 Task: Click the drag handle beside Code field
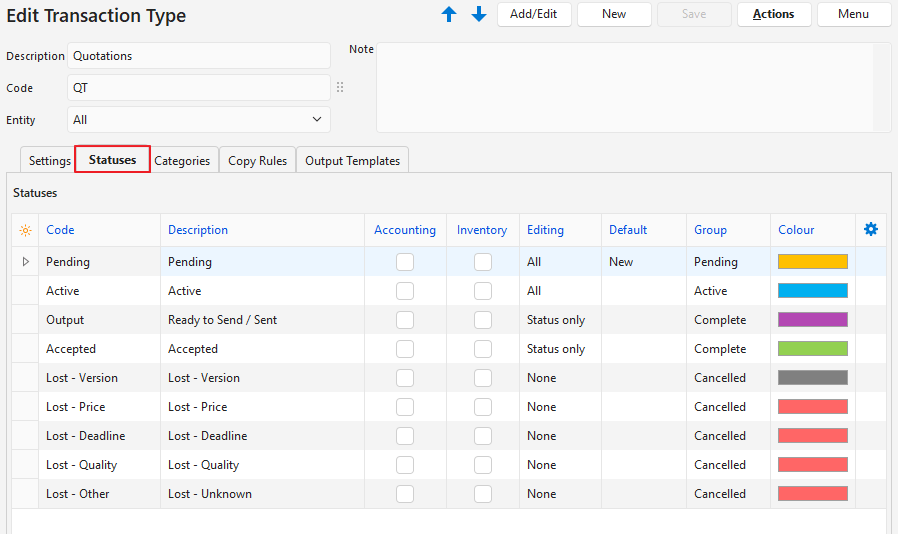pos(340,88)
